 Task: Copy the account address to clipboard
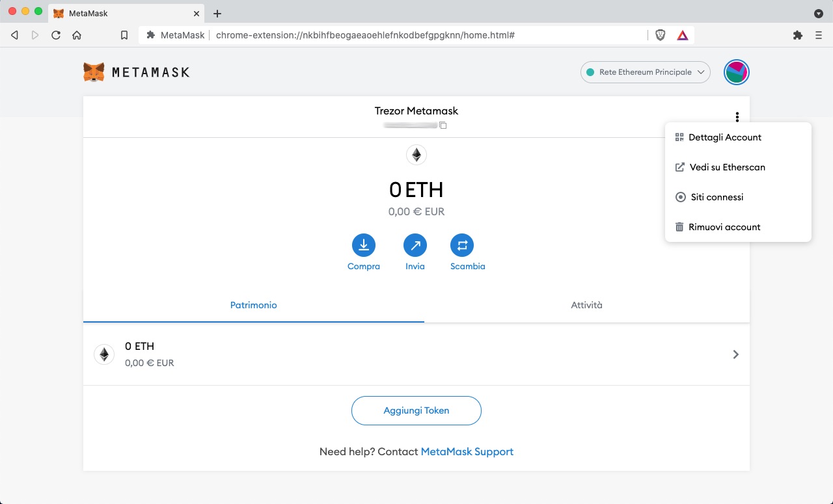click(443, 125)
